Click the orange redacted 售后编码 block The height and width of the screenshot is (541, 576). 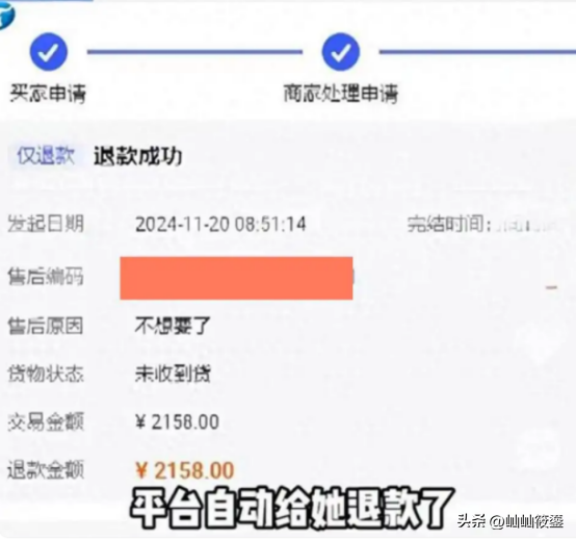[236, 278]
